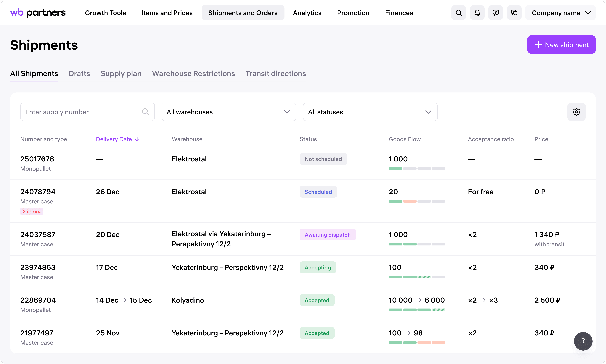Image resolution: width=606 pixels, height=364 pixels.
Task: Open shipment number 22869704
Action: point(38,300)
